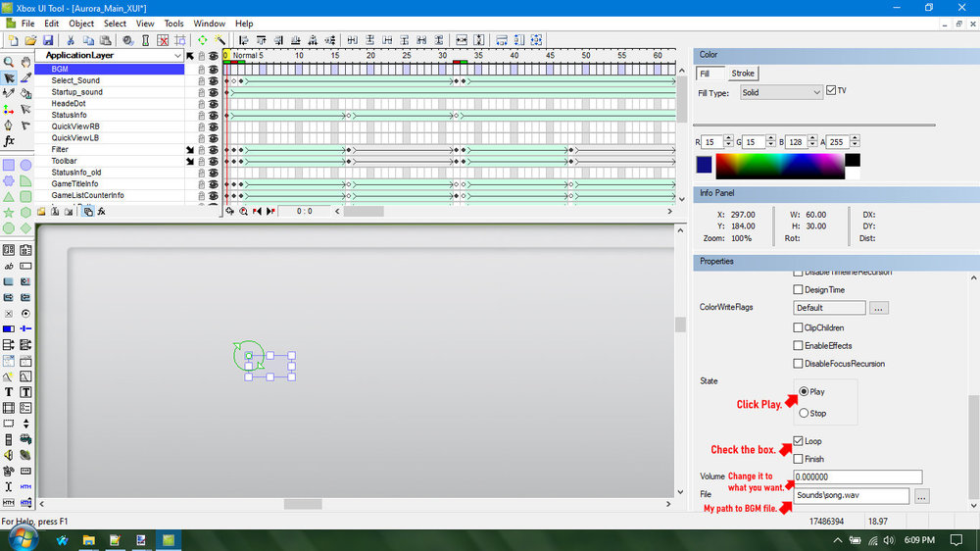This screenshot has height=551, width=980.
Task: Select the Eyedropper tool
Action: point(25,78)
